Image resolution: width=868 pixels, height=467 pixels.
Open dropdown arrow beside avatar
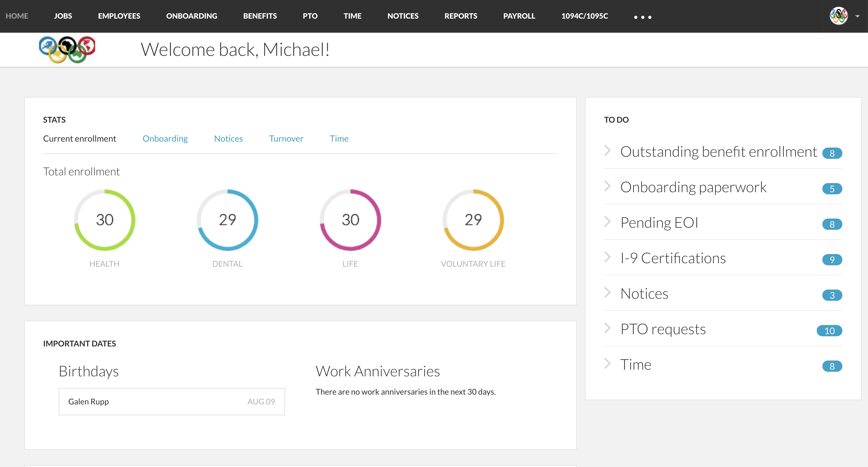[x=858, y=16]
